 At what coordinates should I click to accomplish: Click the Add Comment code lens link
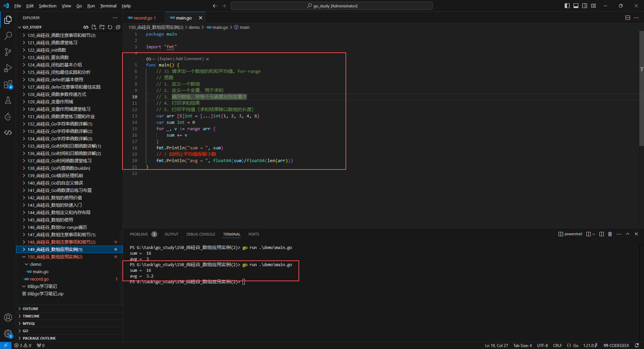tap(189, 59)
